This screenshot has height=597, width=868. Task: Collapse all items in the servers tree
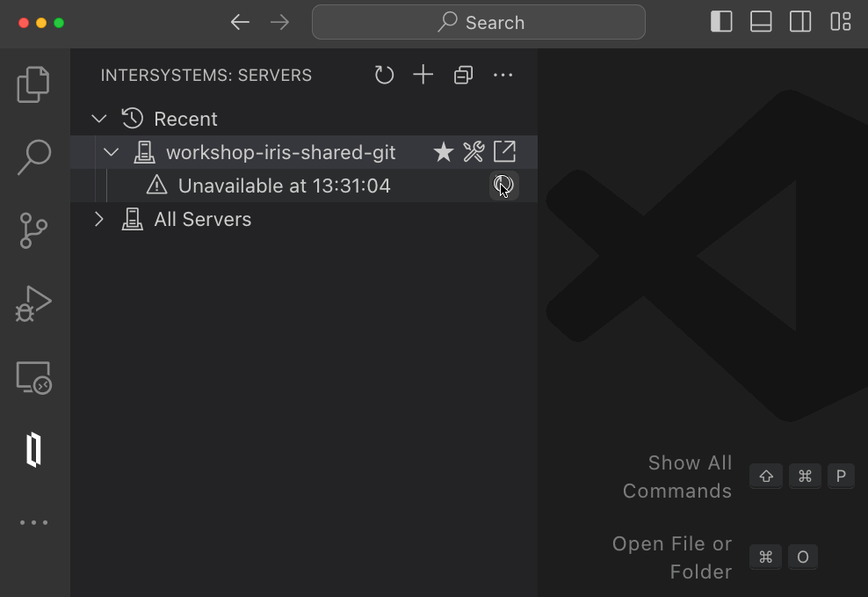(x=463, y=75)
